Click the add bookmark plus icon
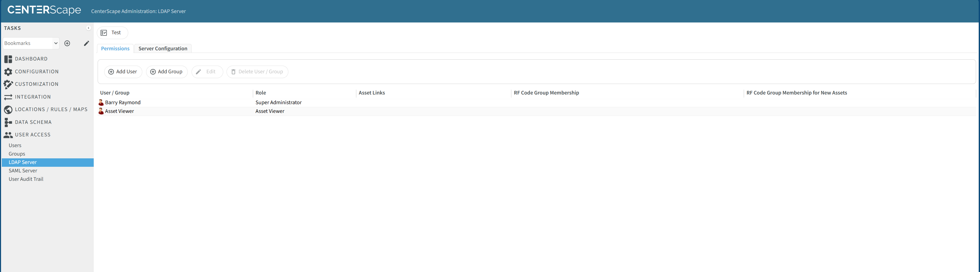 (67, 43)
